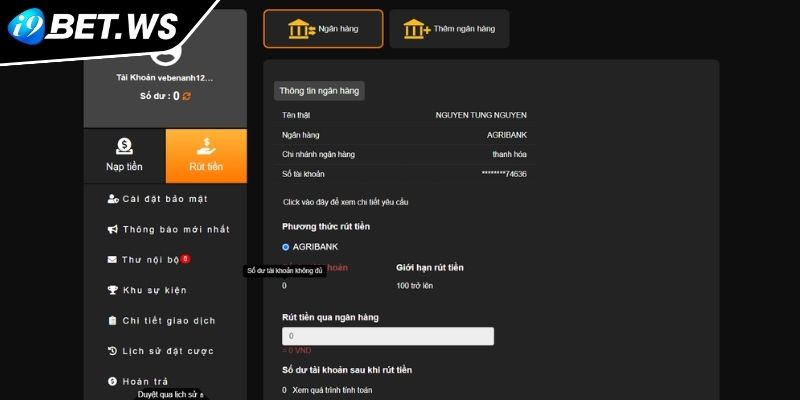
Task: Click the Hoàn trả rebate icon
Action: [113, 381]
